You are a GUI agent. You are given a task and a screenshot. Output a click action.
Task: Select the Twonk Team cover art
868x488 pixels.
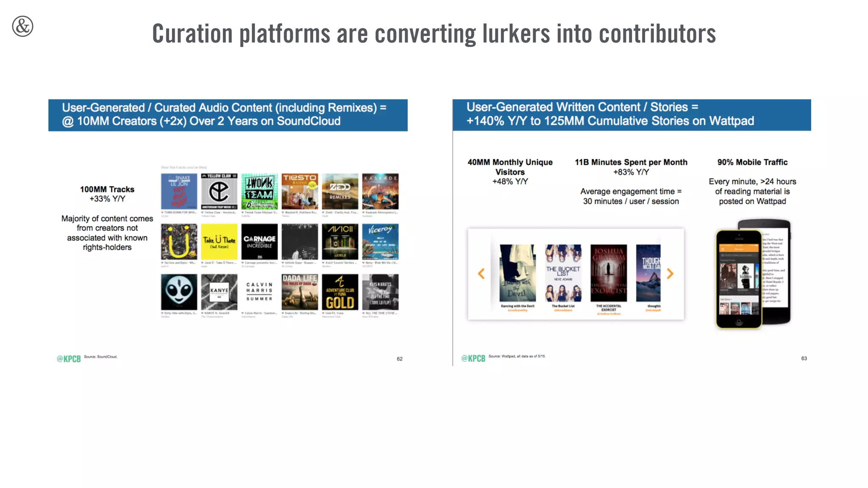click(259, 191)
